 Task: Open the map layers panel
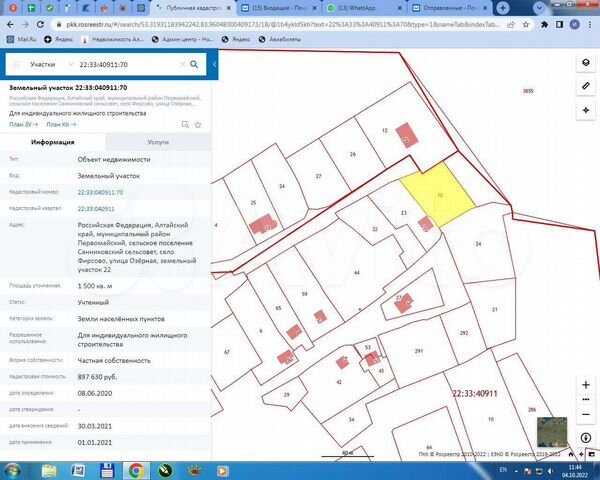coord(586,63)
